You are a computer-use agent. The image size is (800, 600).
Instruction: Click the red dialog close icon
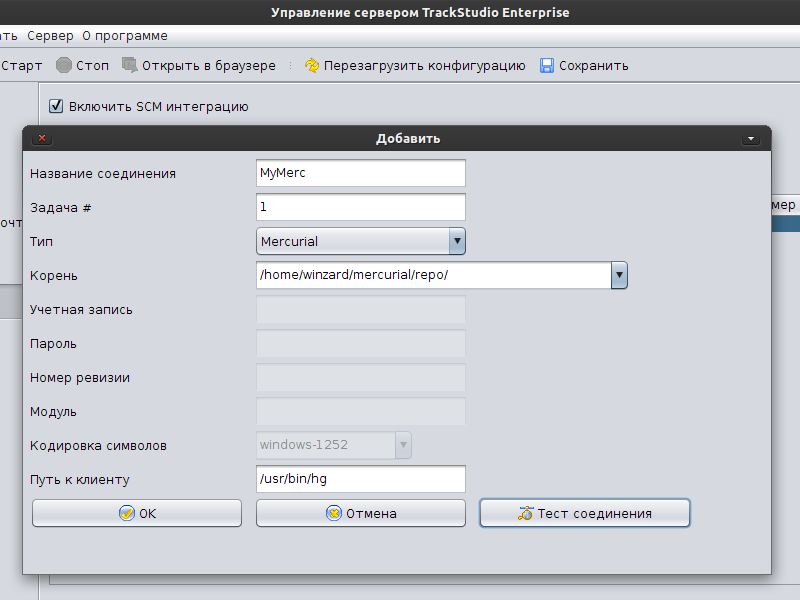(x=41, y=139)
